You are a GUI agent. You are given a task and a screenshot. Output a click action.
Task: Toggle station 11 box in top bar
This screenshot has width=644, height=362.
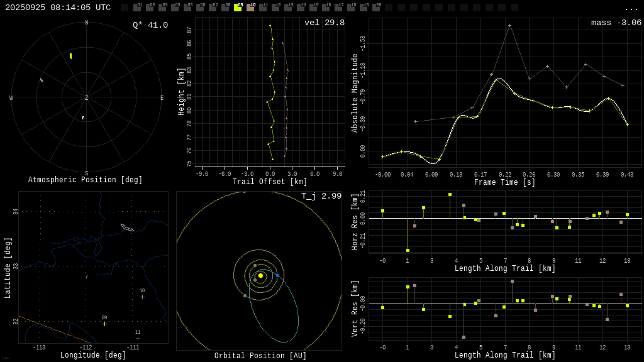pos(263,8)
